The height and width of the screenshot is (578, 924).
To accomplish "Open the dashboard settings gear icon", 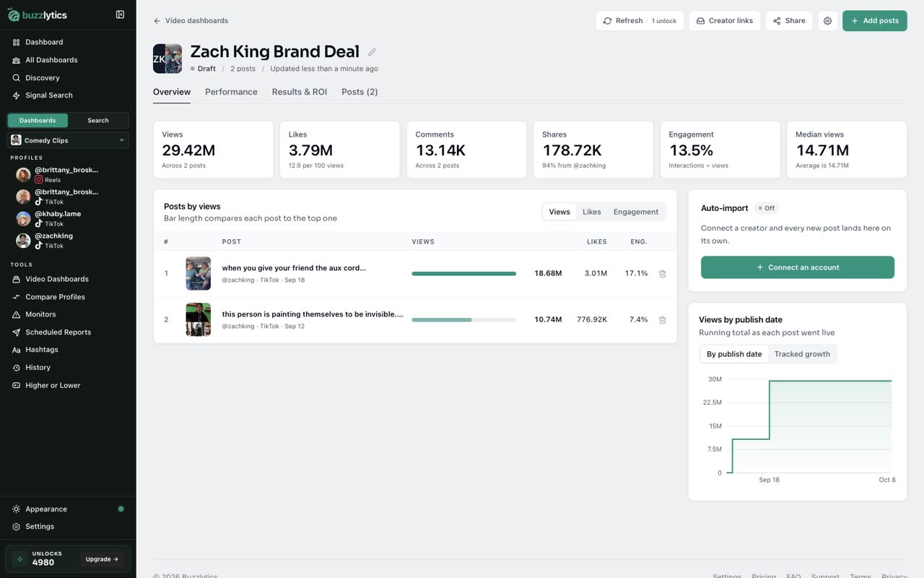I will (x=827, y=21).
